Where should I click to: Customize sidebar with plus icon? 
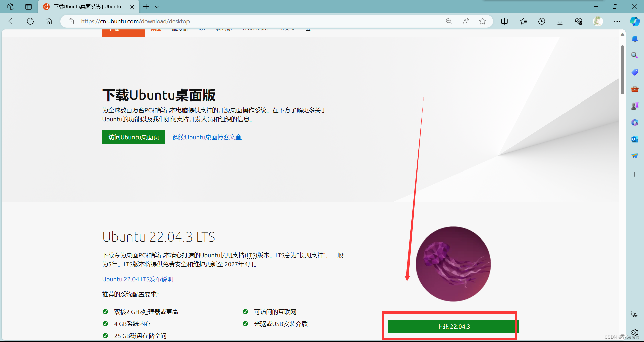click(x=635, y=174)
